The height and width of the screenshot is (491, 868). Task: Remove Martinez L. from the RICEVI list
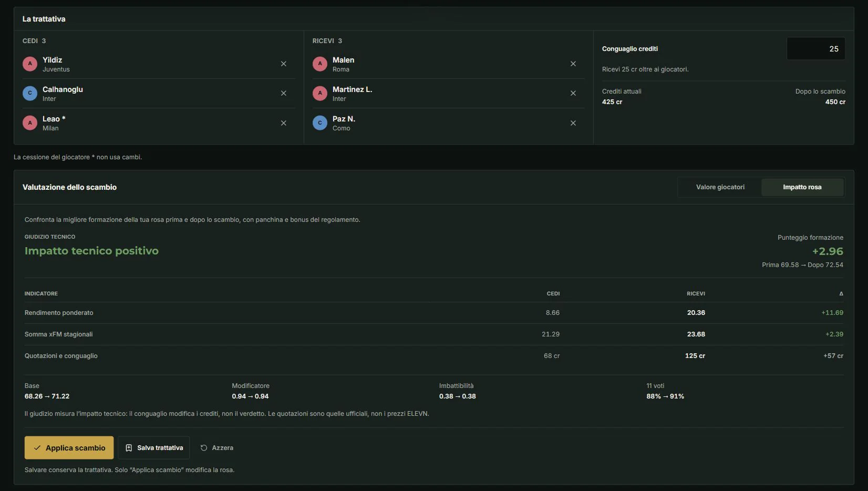tap(573, 93)
